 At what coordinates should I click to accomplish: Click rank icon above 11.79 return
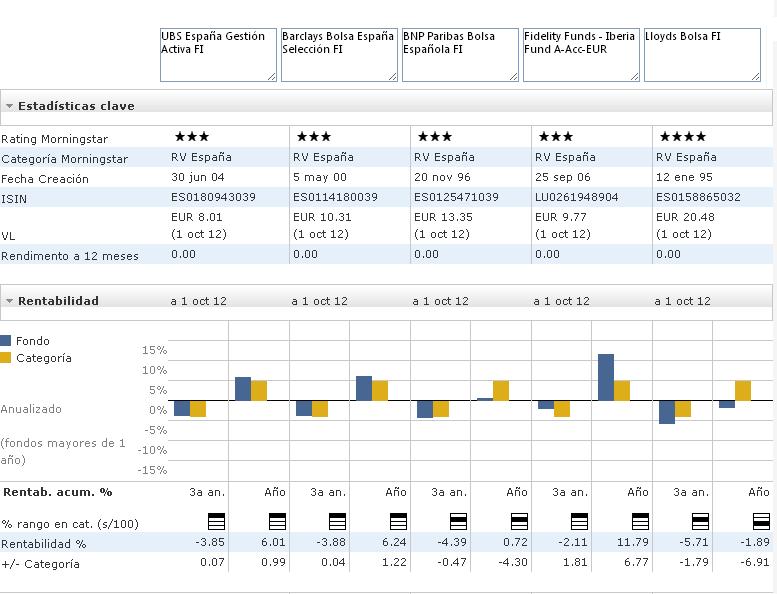click(x=640, y=522)
